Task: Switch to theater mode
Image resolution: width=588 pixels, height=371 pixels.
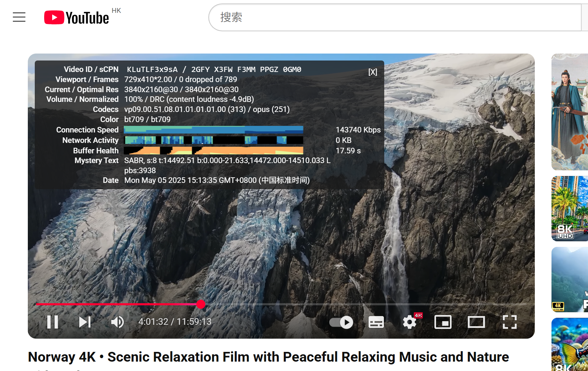Action: [x=476, y=322]
